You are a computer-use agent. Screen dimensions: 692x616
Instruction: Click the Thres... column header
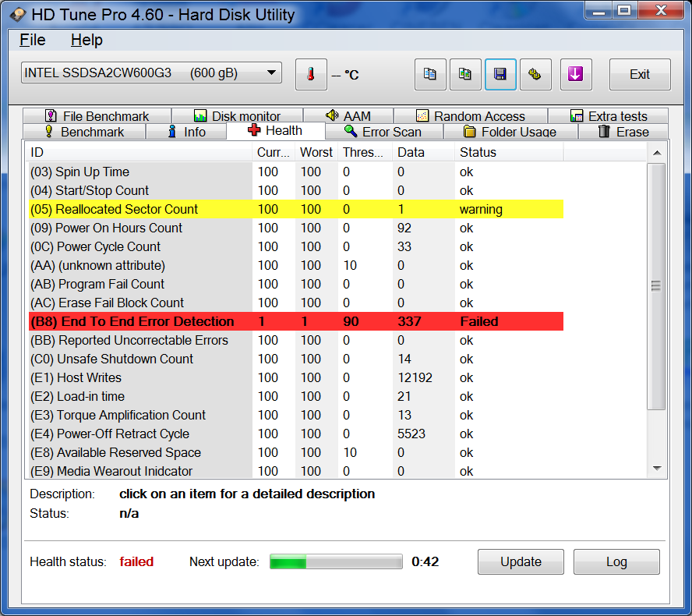tap(365, 152)
